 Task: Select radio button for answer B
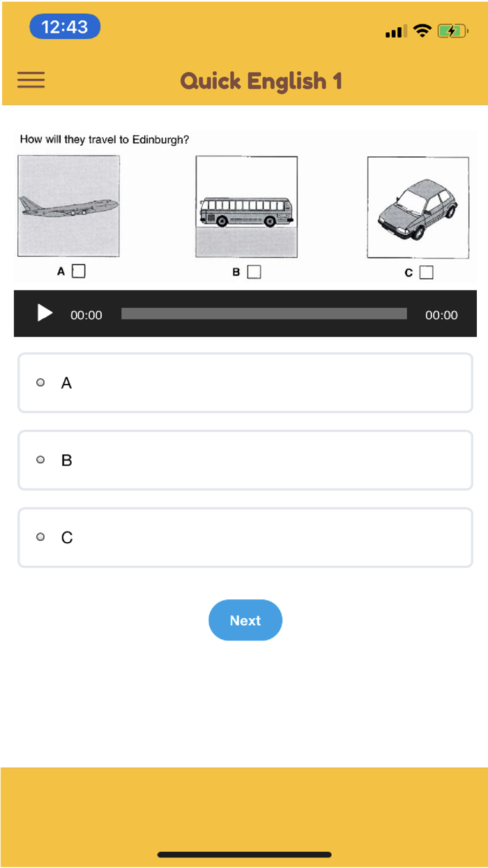pos(40,460)
